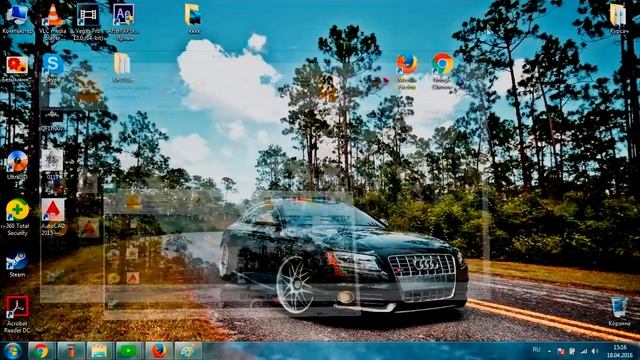Open the Recycle Bin
Viewport: 640px width, 360px height.
(619, 312)
